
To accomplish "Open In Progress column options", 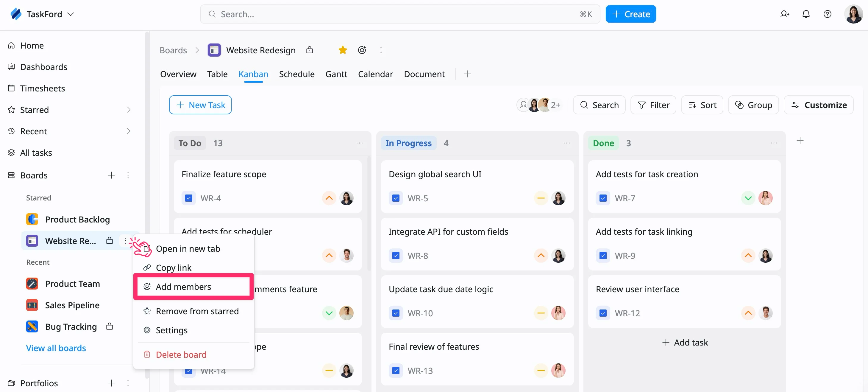I will (x=567, y=143).
